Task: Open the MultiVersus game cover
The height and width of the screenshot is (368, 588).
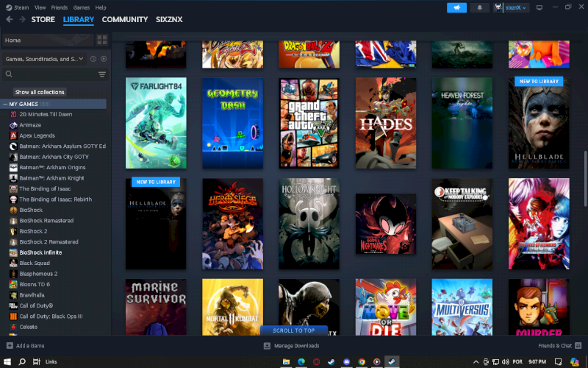Action: tap(462, 307)
